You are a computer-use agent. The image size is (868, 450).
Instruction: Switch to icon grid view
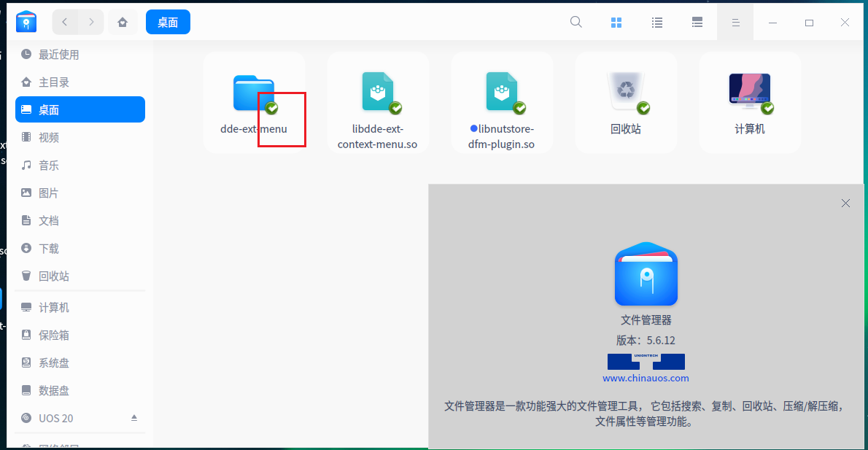pos(616,23)
